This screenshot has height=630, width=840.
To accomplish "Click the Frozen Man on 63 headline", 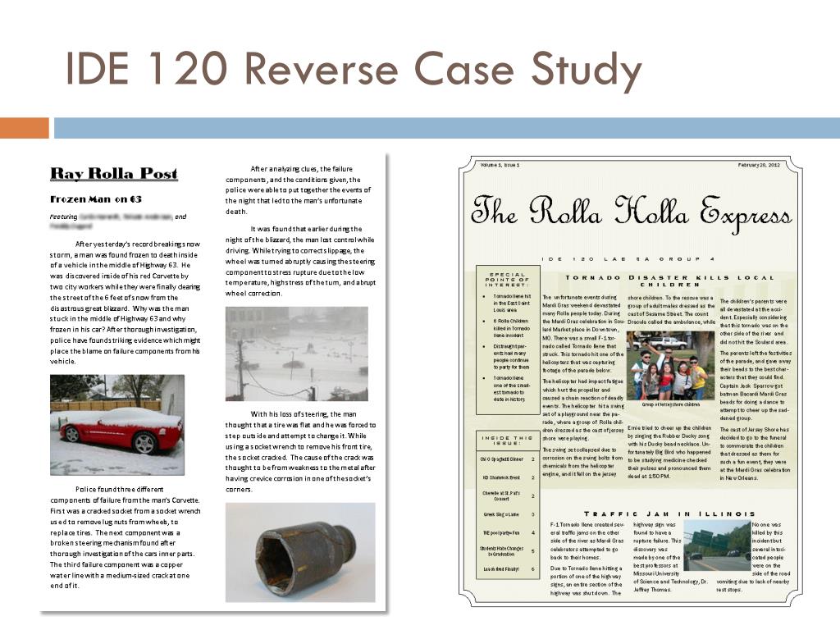I will point(96,199).
